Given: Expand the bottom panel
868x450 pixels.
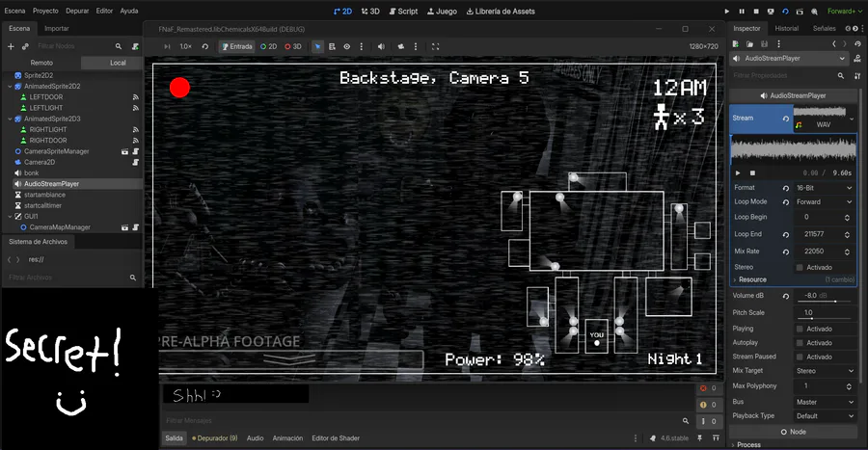Looking at the screenshot, I should 716,437.
